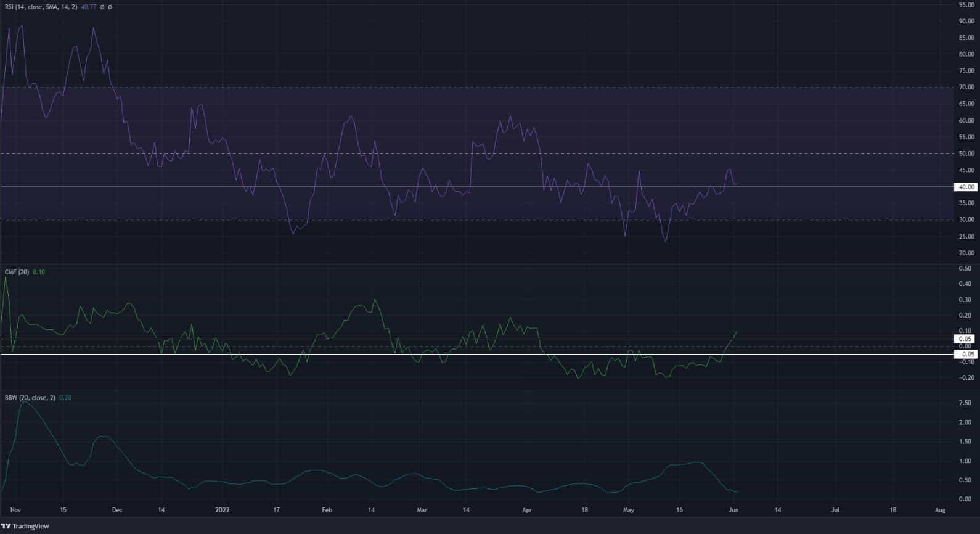This screenshot has height=534, width=980.
Task: Open the TradingView logo link
Action: (25, 526)
